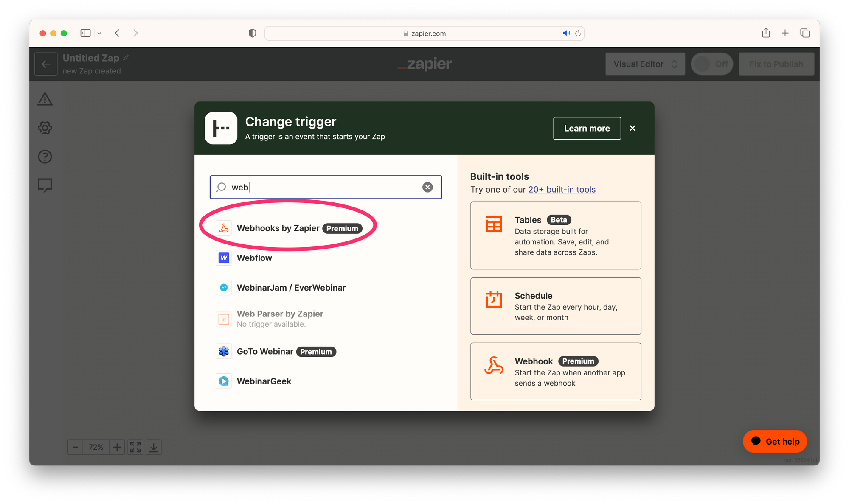Click the privacy shield icon in toolbar
The width and height of the screenshot is (849, 504).
pos(252,33)
